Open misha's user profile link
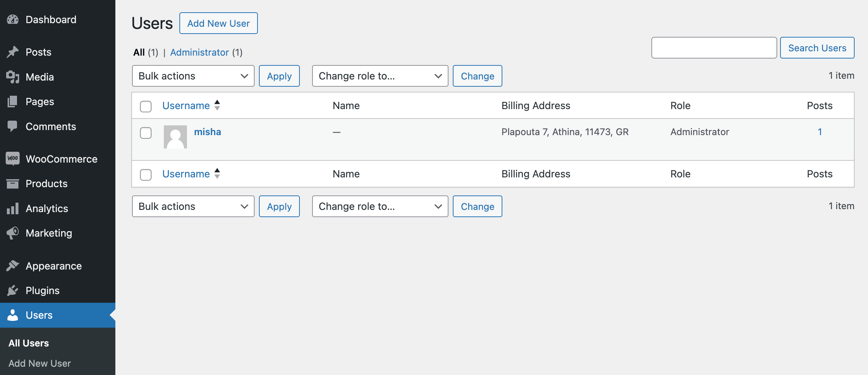 (x=208, y=132)
